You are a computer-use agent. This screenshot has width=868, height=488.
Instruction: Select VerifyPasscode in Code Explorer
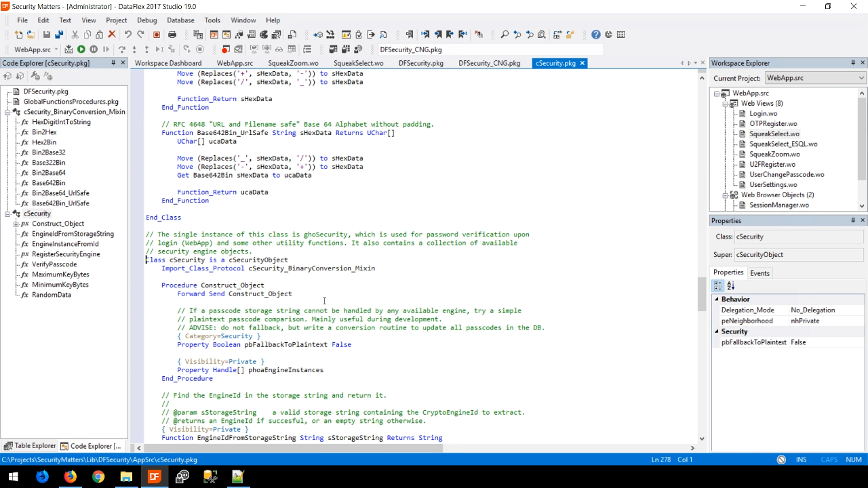(54, 264)
